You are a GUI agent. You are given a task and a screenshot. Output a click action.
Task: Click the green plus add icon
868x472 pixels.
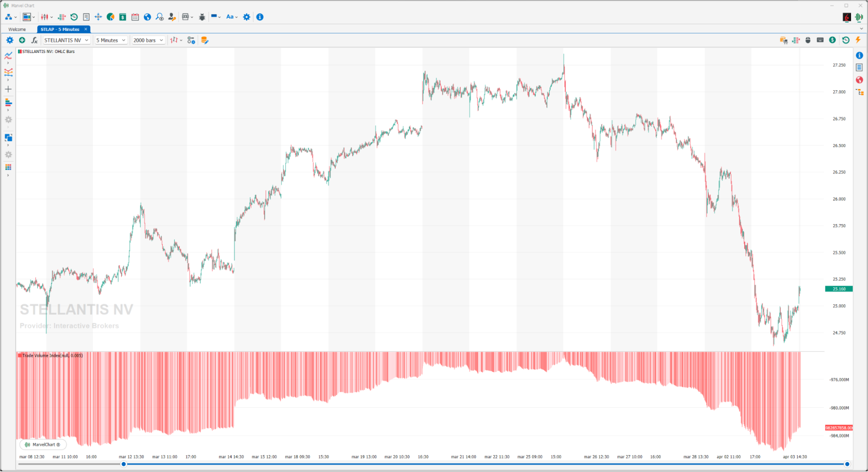point(22,40)
